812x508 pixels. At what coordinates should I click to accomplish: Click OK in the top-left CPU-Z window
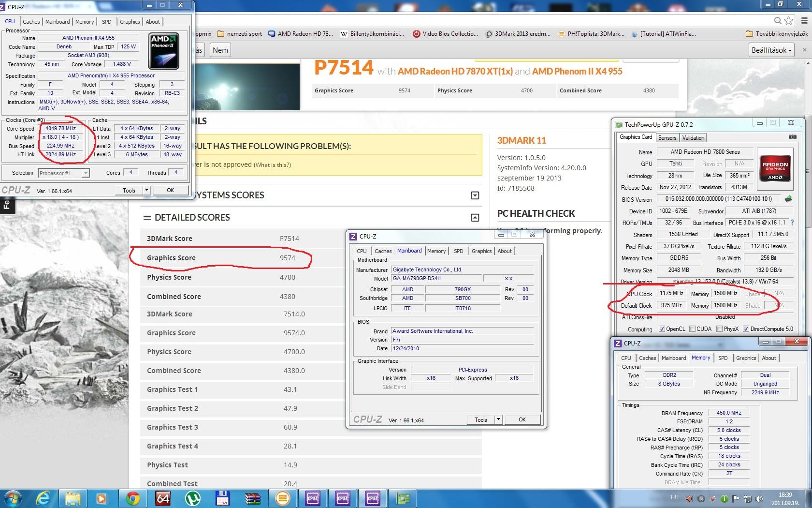(170, 190)
